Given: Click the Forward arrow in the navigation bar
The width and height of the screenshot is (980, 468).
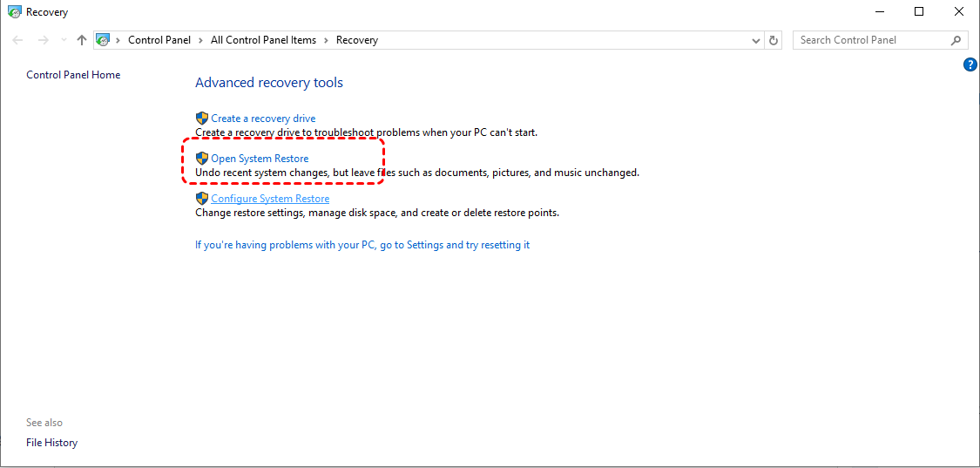Looking at the screenshot, I should tap(43, 40).
